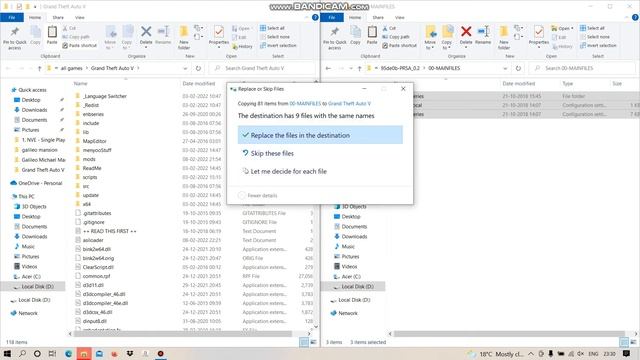This screenshot has height=360, width=640.
Task: Click Pin to Quick access in right window
Action: [335, 37]
